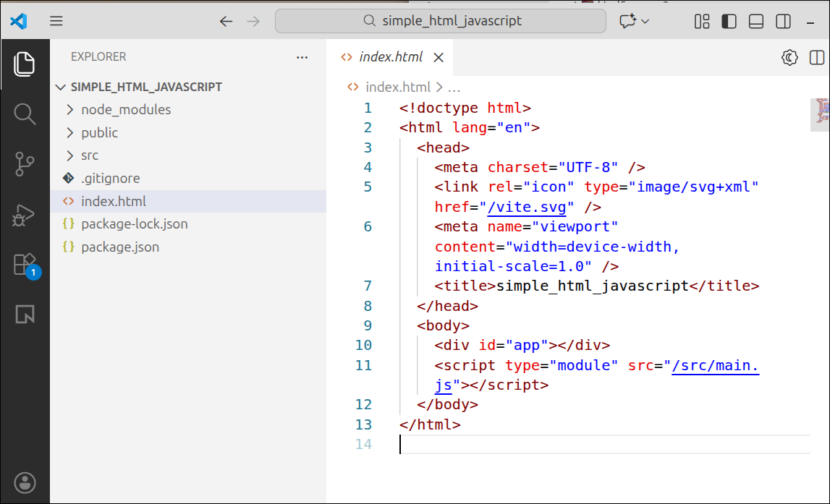
Task: Toggle the color theme with the moon icon
Action: [x=789, y=57]
